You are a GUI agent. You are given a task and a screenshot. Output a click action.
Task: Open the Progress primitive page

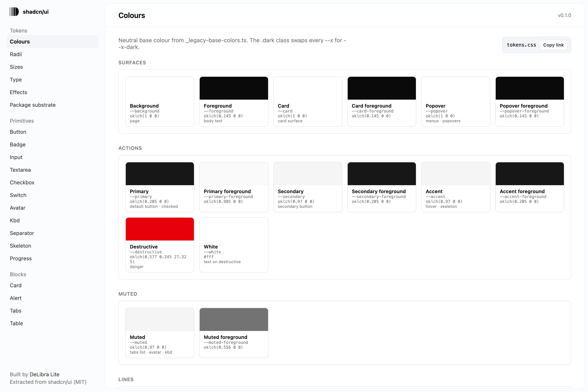pyautogui.click(x=52, y=258)
